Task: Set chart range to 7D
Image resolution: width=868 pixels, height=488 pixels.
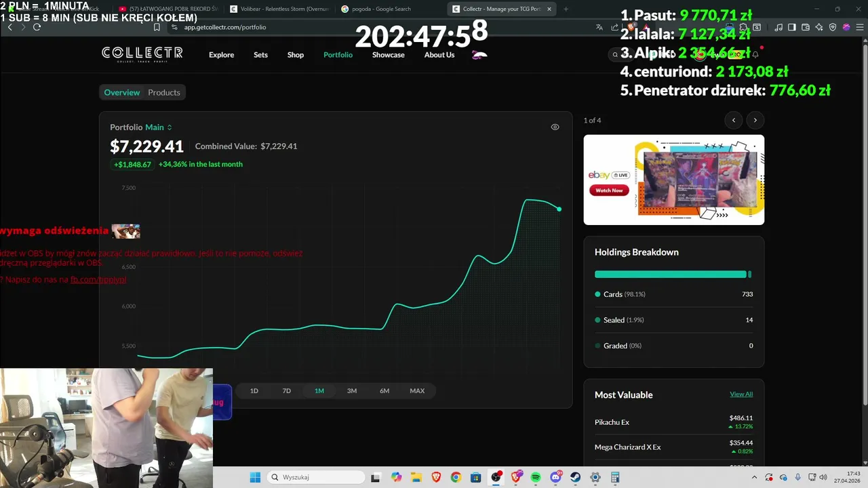Action: click(287, 390)
